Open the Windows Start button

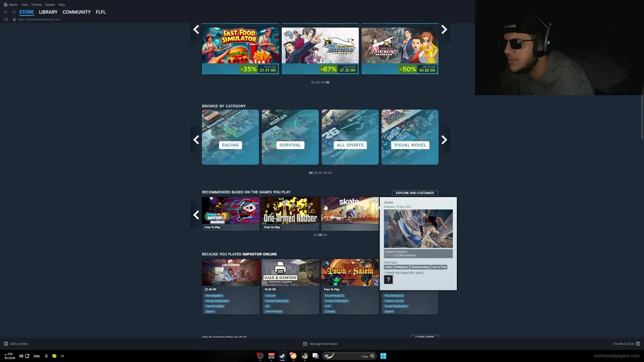383,356
